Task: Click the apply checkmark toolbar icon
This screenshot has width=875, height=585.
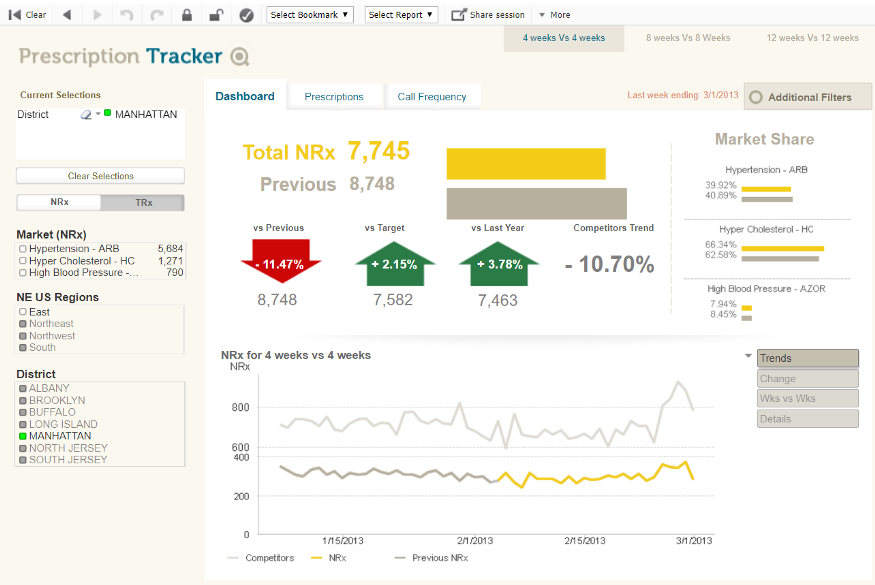Action: (x=245, y=14)
